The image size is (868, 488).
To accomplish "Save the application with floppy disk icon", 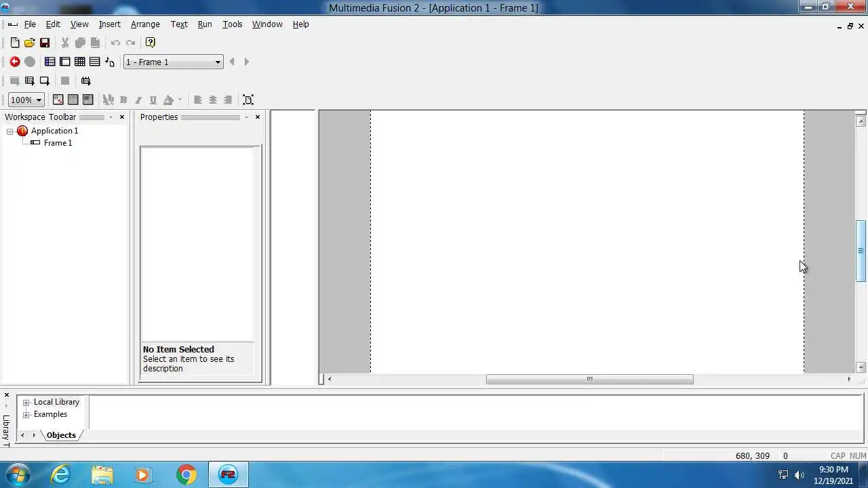I will [45, 43].
